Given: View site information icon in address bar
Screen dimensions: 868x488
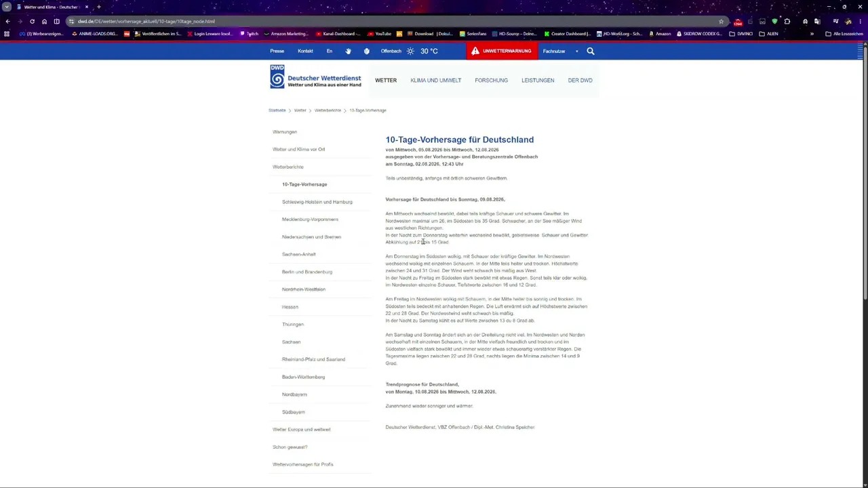Looking at the screenshot, I should pos(71,21).
